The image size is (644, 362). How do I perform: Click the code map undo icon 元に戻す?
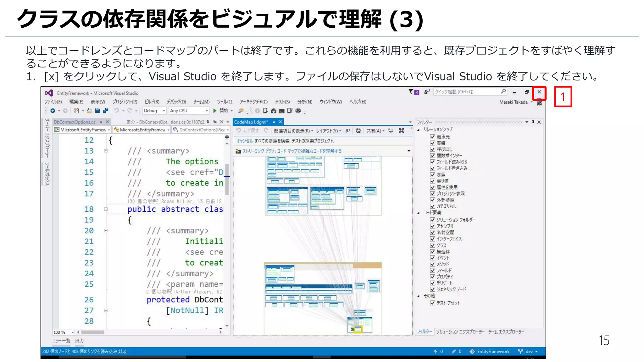pyautogui.click(x=239, y=131)
